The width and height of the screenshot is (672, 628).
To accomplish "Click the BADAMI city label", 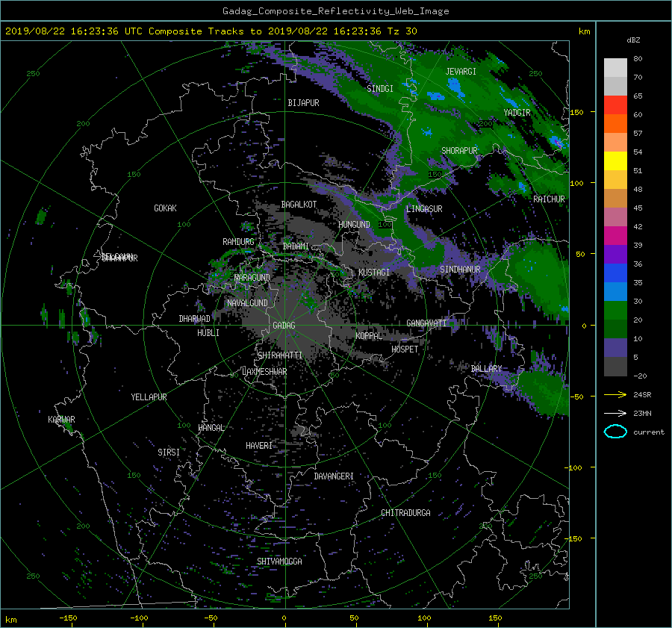I will click(296, 246).
